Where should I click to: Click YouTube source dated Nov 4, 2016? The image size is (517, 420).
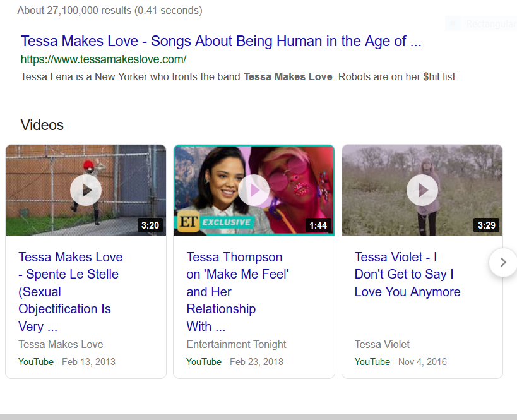pos(372,362)
